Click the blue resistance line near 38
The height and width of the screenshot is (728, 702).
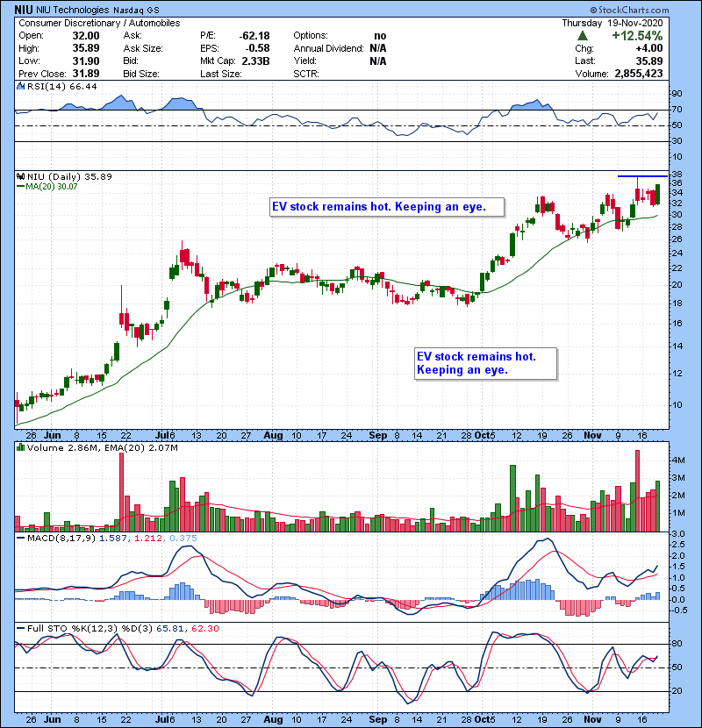642,176
